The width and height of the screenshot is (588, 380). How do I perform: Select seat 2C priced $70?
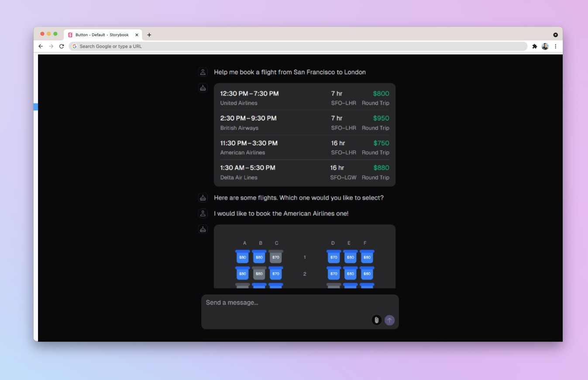(276, 273)
